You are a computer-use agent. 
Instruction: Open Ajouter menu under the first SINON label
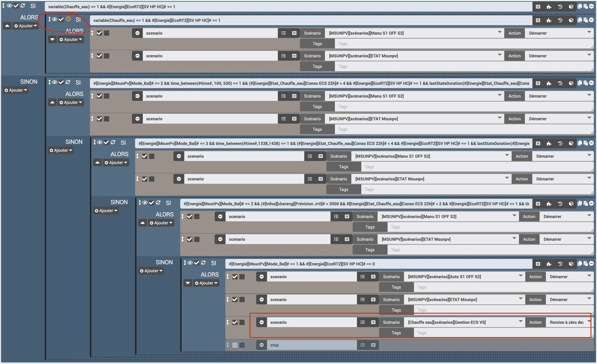pyautogui.click(x=16, y=90)
